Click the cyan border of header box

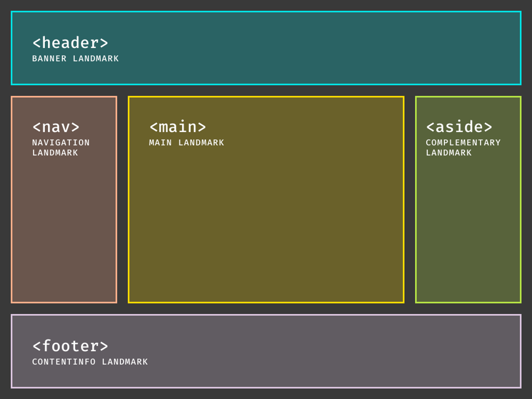click(266, 12)
